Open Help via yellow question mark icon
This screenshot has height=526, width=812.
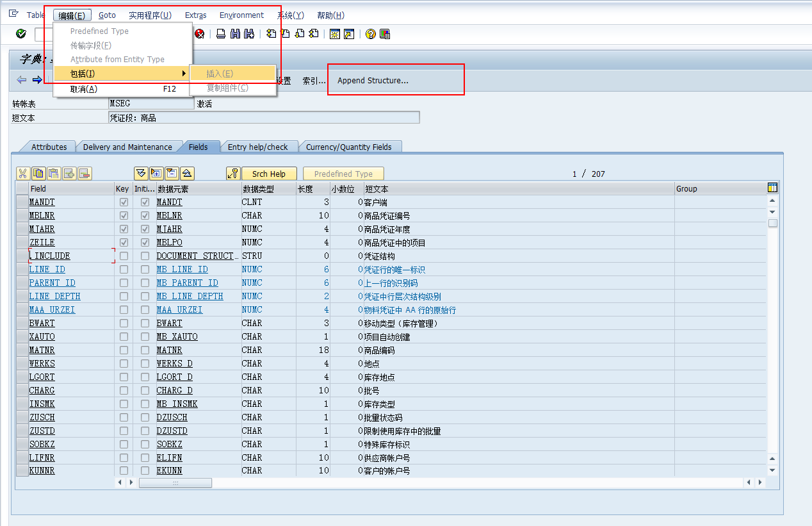371,34
